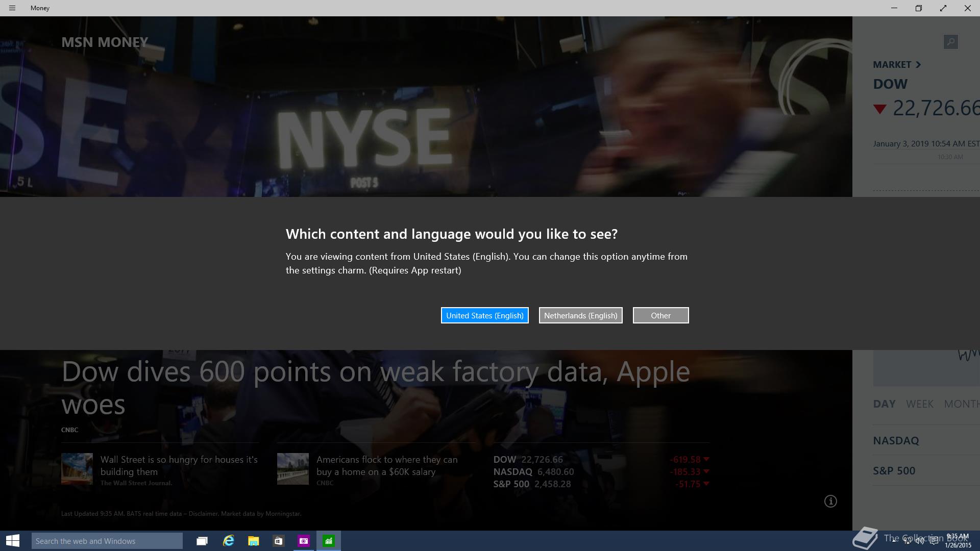The image size is (980, 551).
Task: Expand the MARKET section link
Action: pos(897,64)
